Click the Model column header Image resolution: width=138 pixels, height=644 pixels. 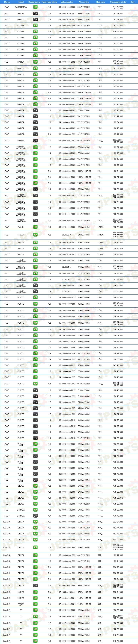click(x=21, y=2)
